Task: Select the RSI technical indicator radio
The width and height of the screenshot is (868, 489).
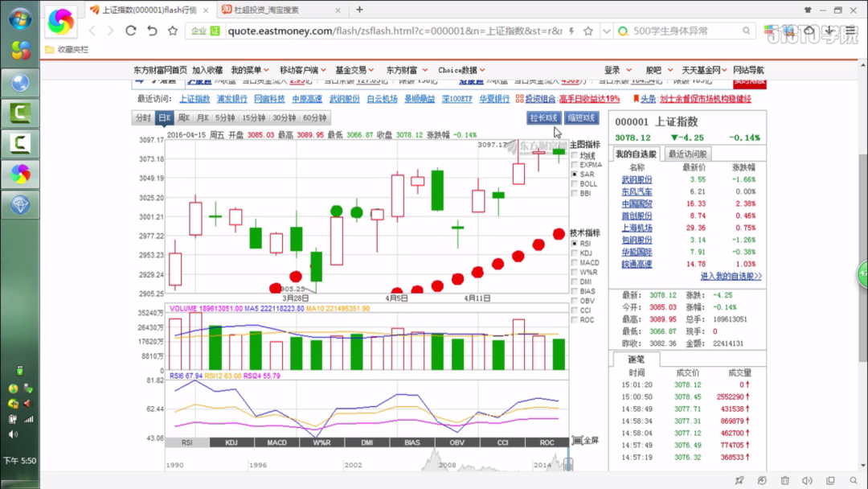Action: 575,244
